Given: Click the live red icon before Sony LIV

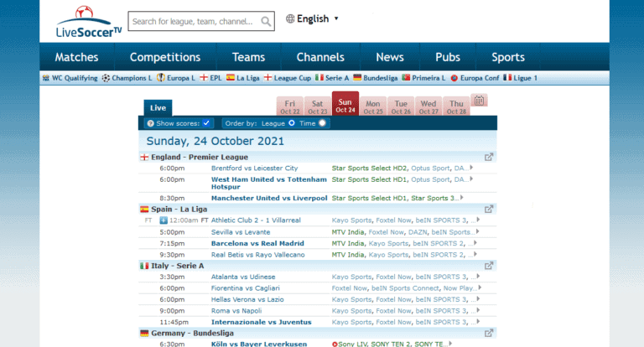Looking at the screenshot, I should [x=335, y=344].
